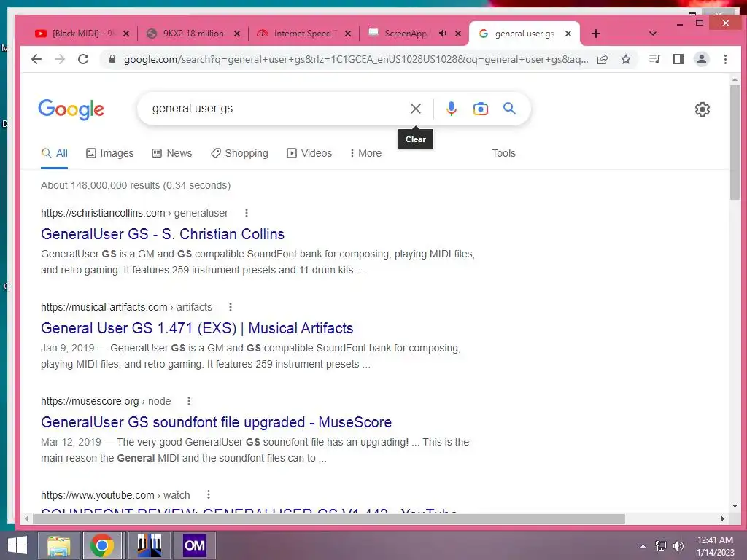Select the Shopping search tab

(239, 153)
